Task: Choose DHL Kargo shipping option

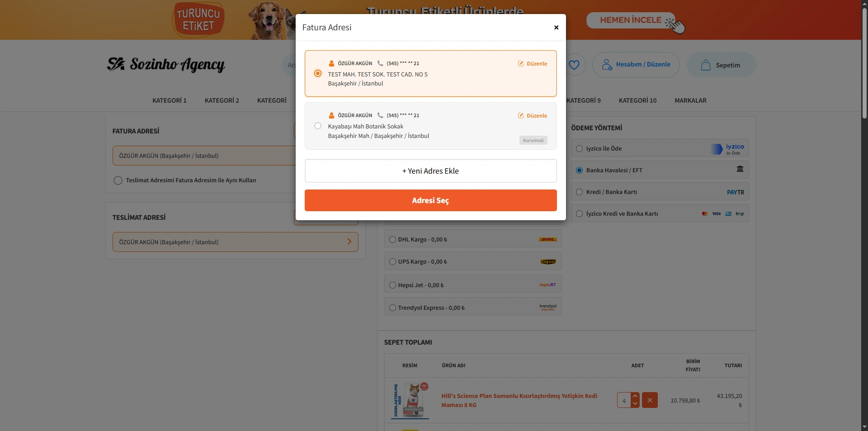Action: [x=392, y=240]
